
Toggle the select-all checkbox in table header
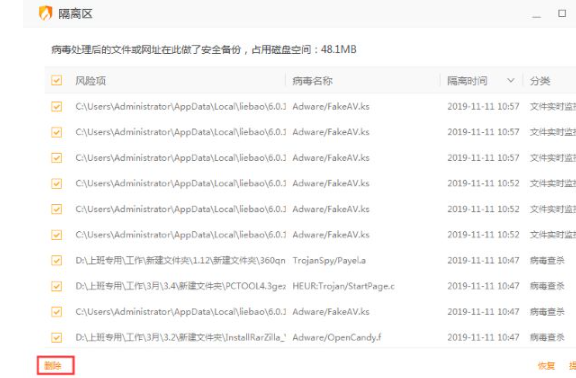[x=57, y=80]
